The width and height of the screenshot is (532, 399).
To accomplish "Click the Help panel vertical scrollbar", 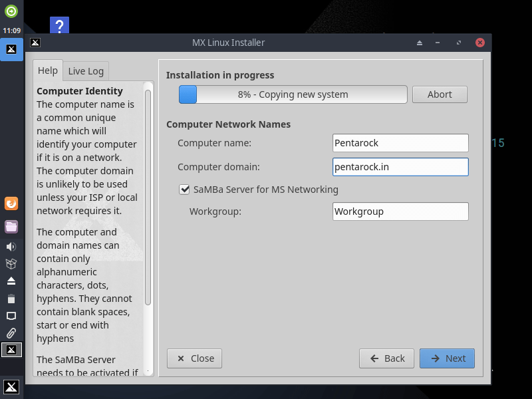I will coord(148,198).
